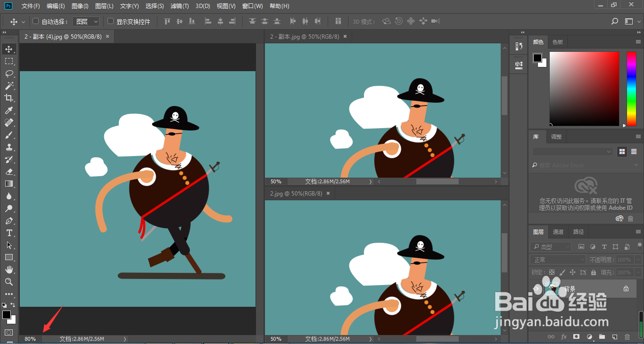Select the Hand tool
644x344 pixels.
(9, 270)
